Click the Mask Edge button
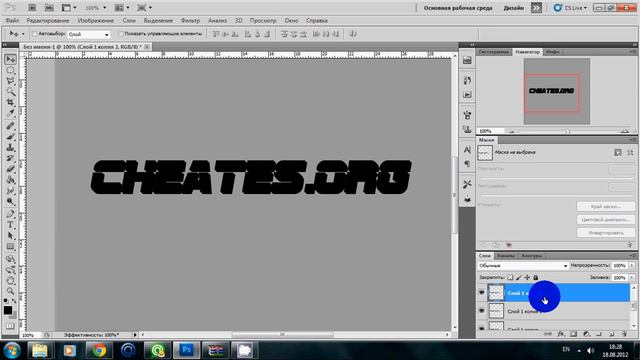Screen dimensions: 640x360 click(606, 207)
